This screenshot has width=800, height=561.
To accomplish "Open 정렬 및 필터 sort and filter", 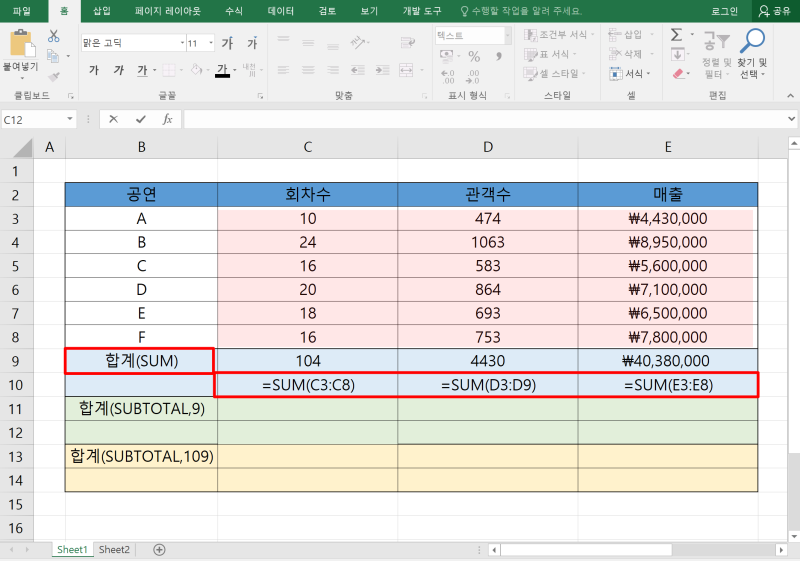I will point(716,55).
